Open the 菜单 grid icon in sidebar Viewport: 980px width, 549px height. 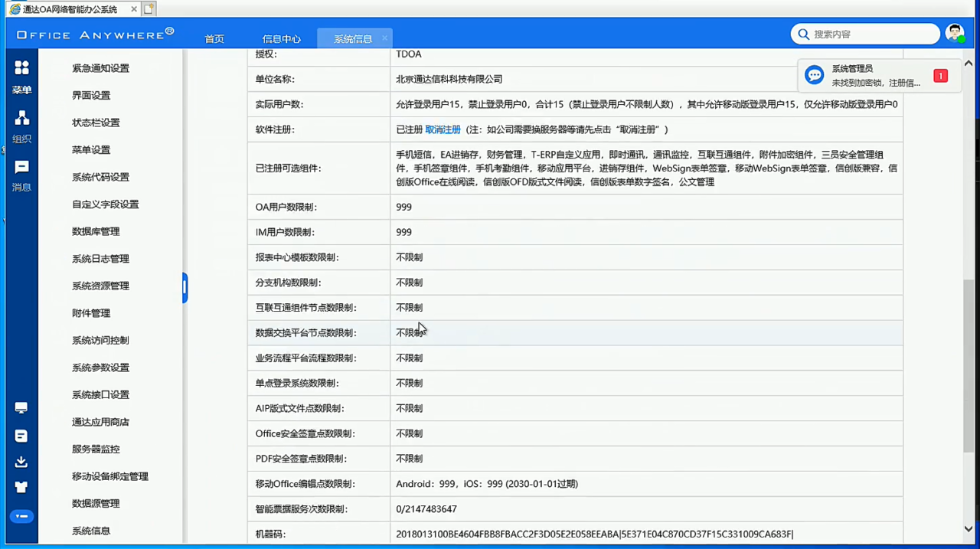21,68
